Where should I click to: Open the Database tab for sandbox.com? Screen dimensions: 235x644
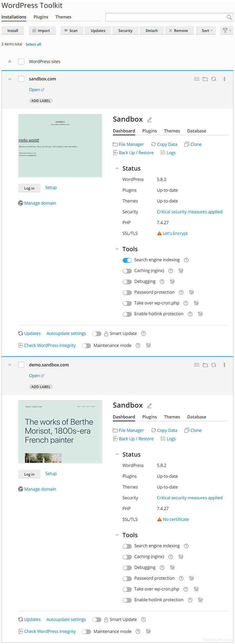click(196, 131)
